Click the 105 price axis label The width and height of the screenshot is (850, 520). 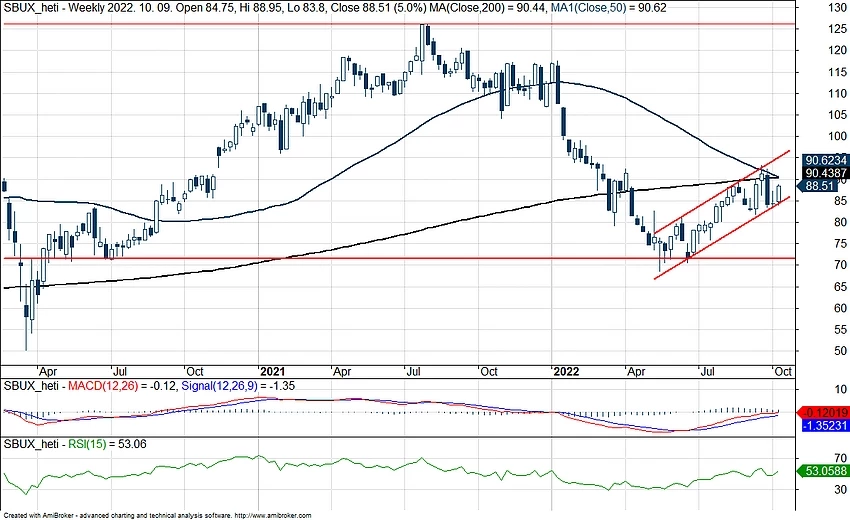(837, 115)
